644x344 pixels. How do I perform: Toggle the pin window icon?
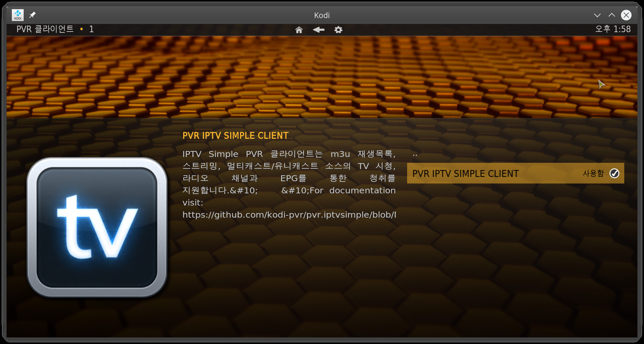32,15
